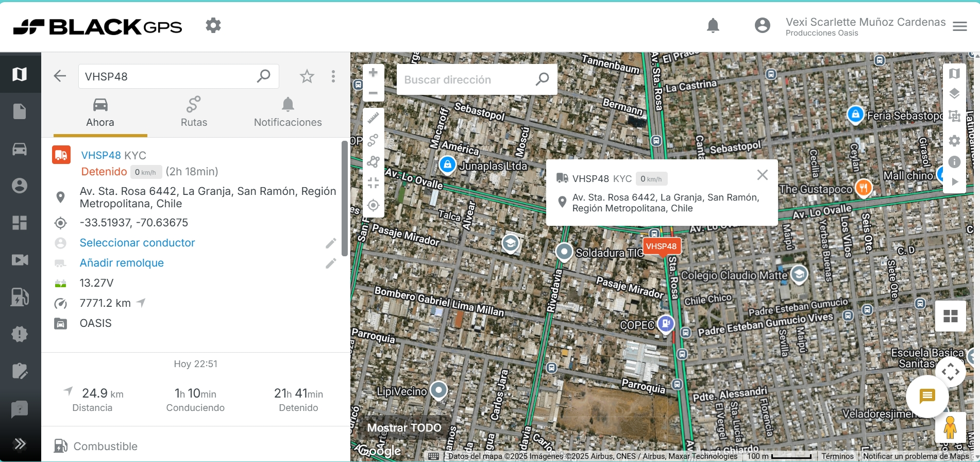
Task: Open the dashboard grid icon in sidebar
Action: click(x=20, y=223)
